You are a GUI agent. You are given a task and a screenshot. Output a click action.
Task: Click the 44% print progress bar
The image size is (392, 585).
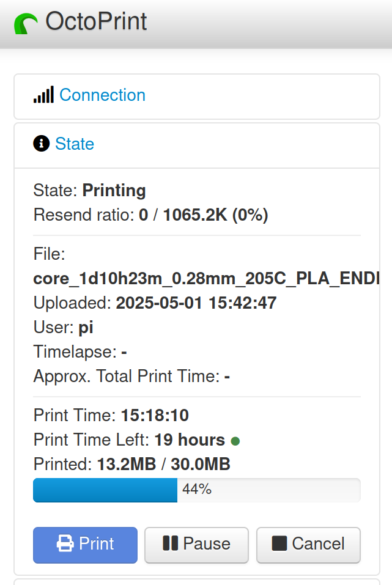197,490
